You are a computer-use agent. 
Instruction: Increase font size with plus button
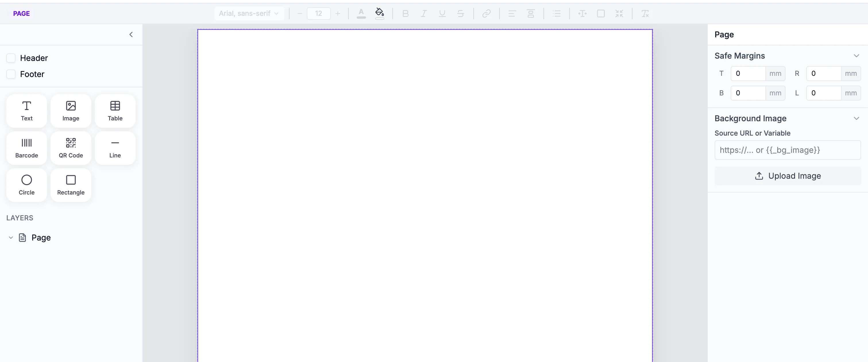[x=337, y=14]
